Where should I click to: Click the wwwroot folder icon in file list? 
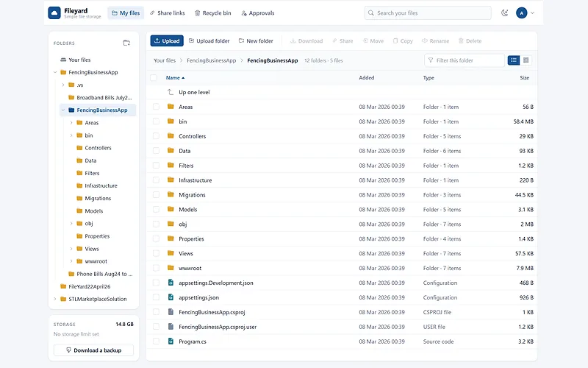tap(171, 268)
